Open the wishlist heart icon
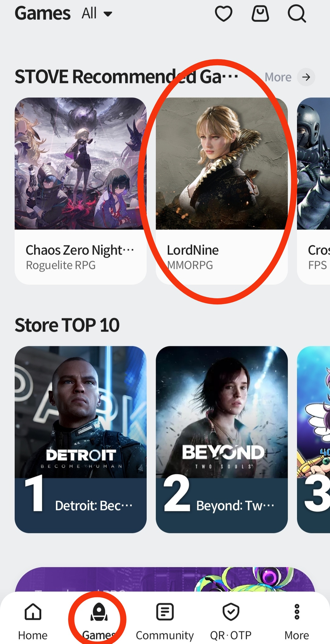This screenshot has height=644, width=330. tap(224, 14)
